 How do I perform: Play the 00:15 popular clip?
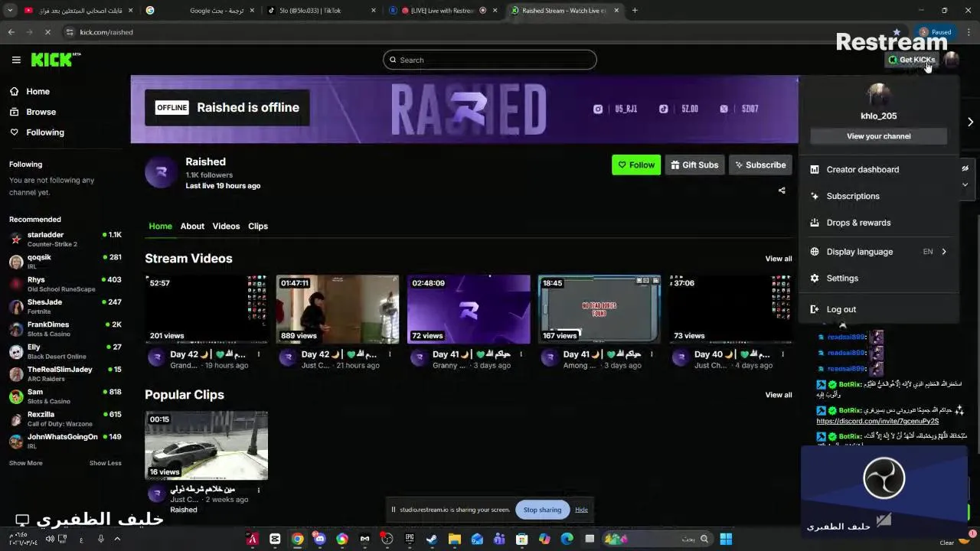pyautogui.click(x=207, y=445)
